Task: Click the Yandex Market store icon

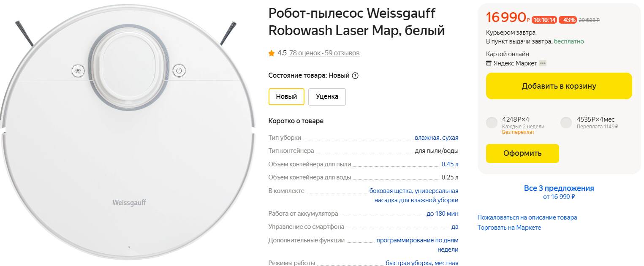Action: tap(489, 63)
